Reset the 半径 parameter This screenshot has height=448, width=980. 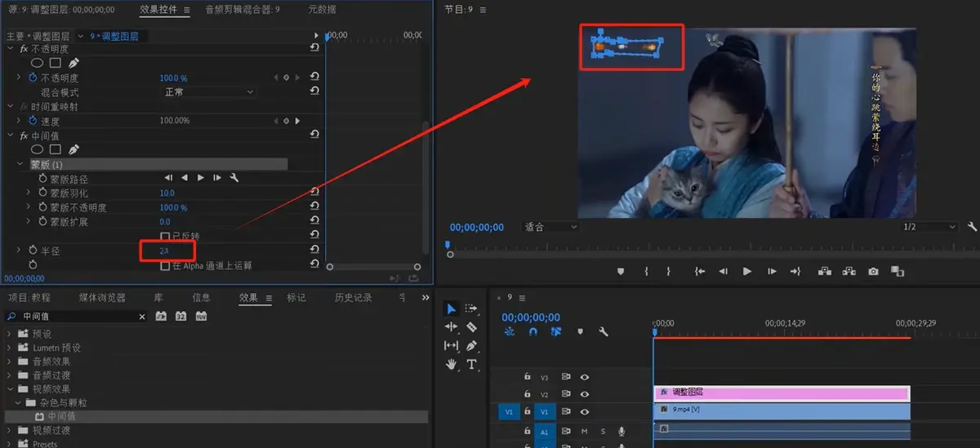pyautogui.click(x=314, y=251)
